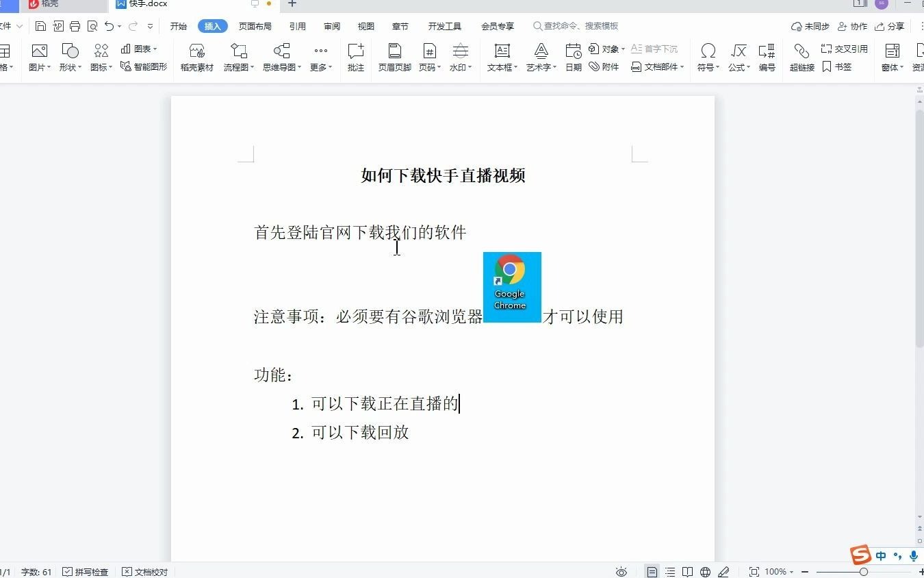
Task: Toggle eye protection mode in status bar
Action: click(621, 572)
